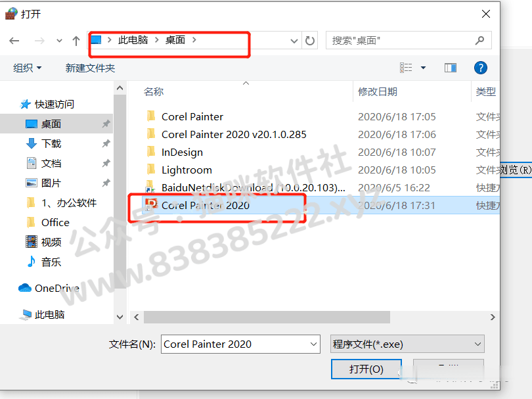Click the horizontal scrollbar right arrow
Screen dimensions: 532x399
[493, 317]
